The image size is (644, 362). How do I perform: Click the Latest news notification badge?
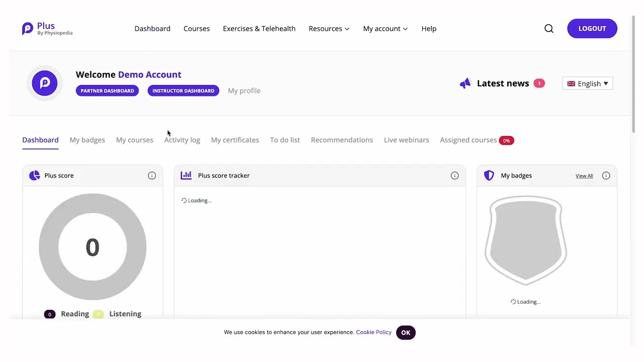tap(539, 83)
